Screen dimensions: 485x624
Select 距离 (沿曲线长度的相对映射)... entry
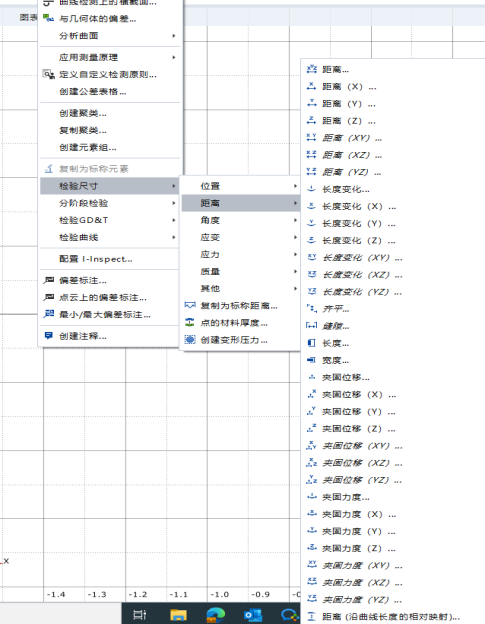tap(391, 617)
